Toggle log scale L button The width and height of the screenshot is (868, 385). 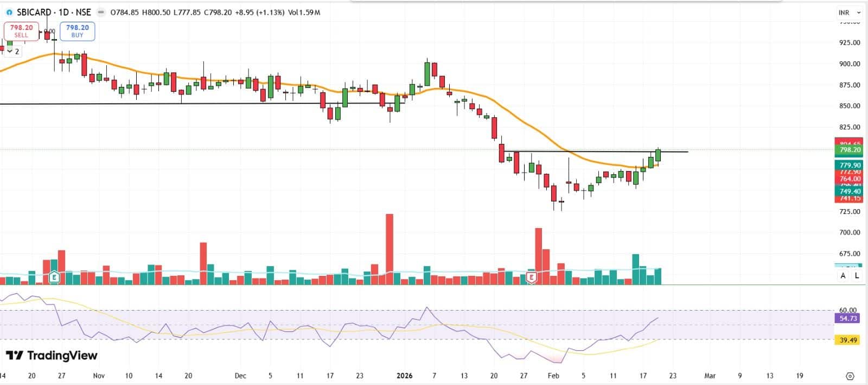click(857, 276)
